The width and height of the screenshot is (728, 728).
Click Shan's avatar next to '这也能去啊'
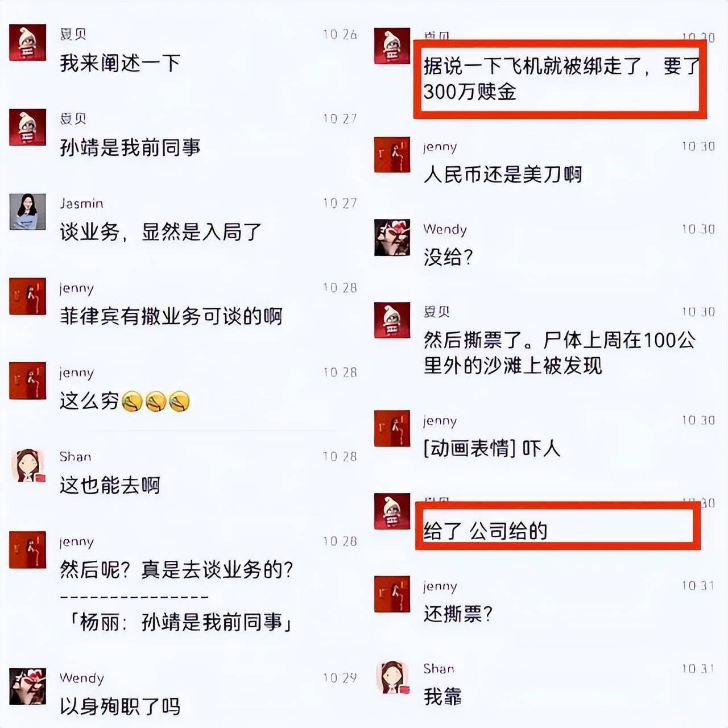coord(27,465)
